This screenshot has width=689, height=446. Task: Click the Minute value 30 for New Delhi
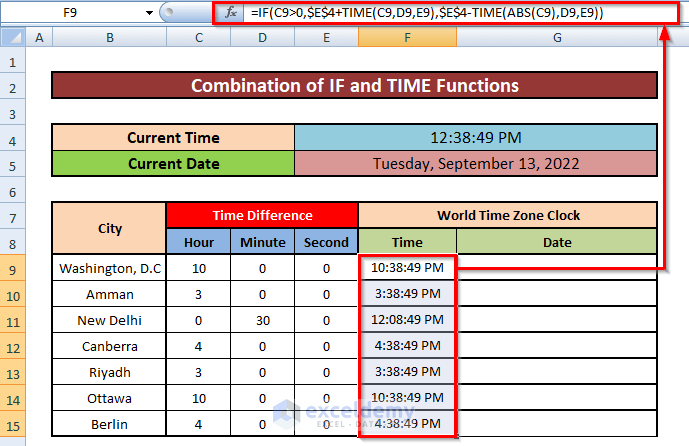[x=262, y=320]
